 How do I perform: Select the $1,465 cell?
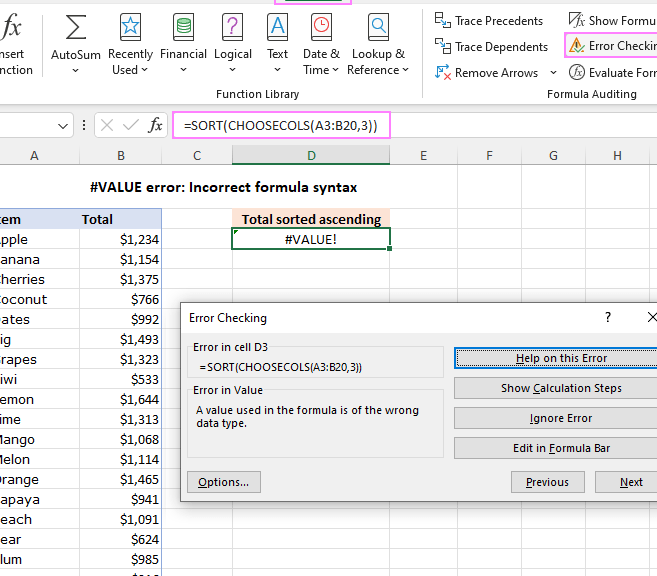coord(121,480)
